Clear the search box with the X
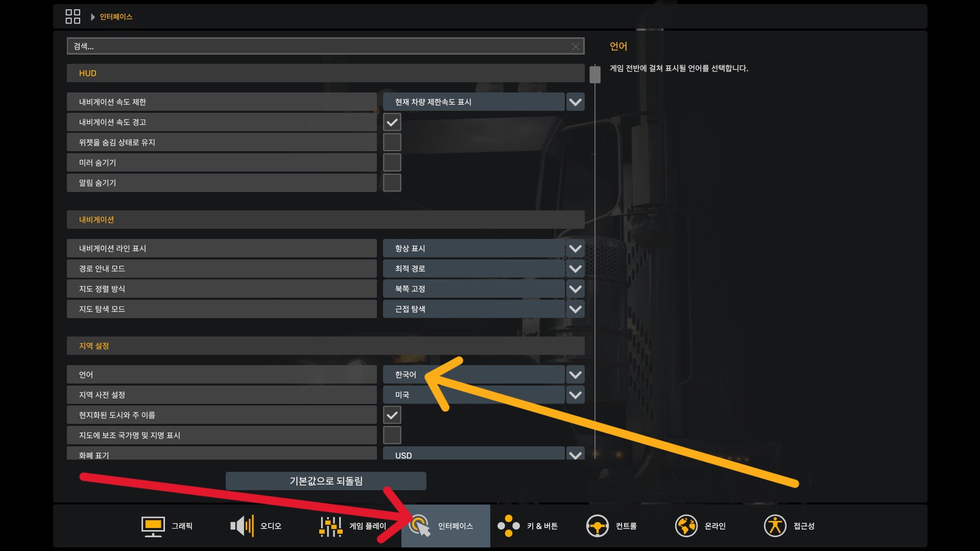Viewport: 980px width, 551px height. click(x=576, y=46)
